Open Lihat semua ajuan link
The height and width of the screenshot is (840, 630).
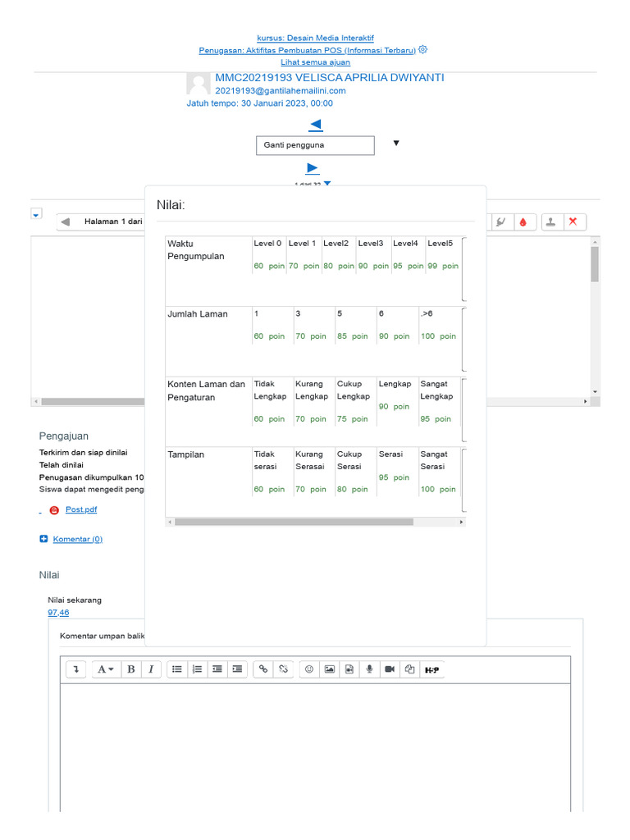pos(315,62)
